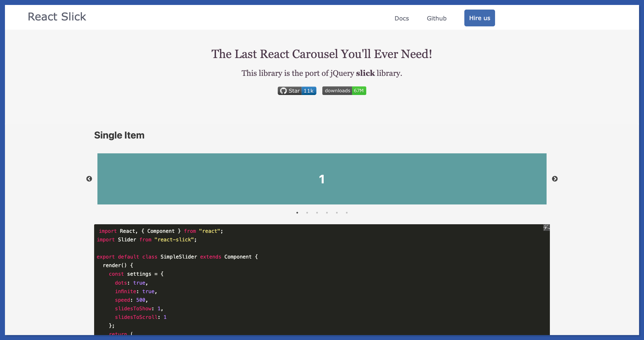Screen dimensions: 644x340
Task: Open the Docs navigation link
Action: click(402, 18)
